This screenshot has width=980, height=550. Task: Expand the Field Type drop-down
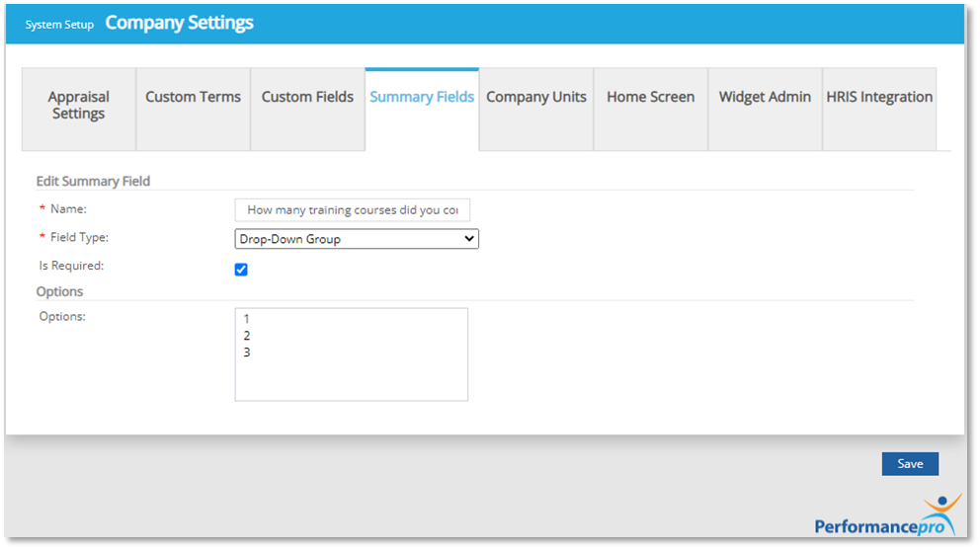click(x=356, y=239)
